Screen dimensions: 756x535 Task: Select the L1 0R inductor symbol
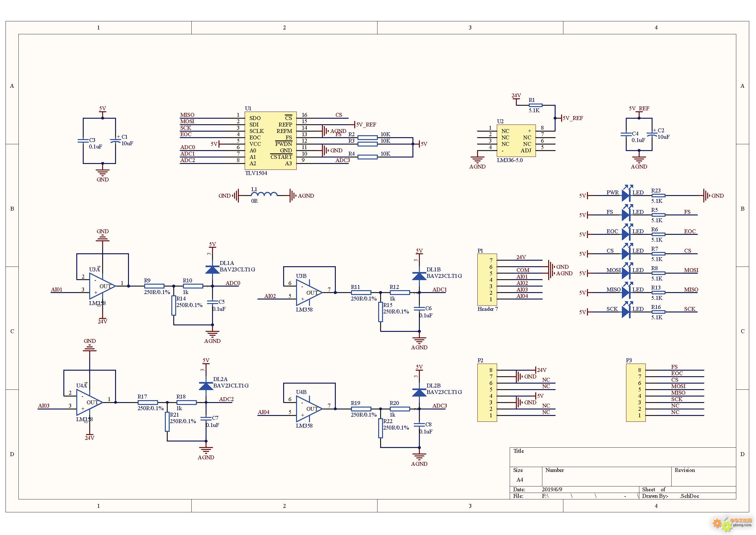tap(264, 194)
